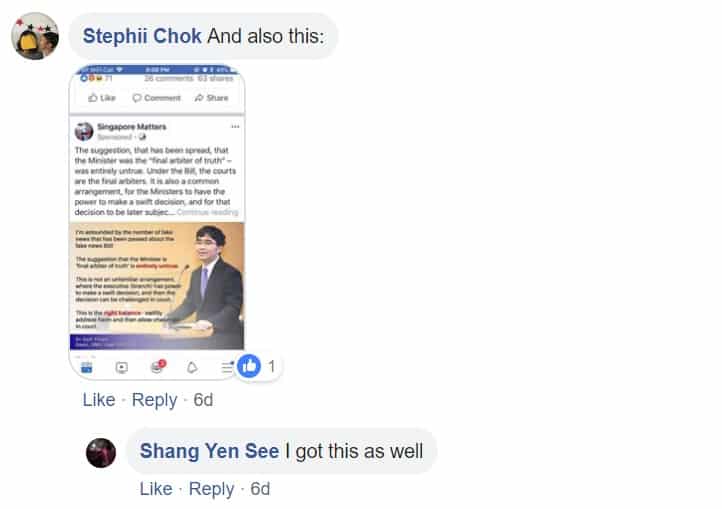Screen dimensions: 722x509
Task: Open the attached phone screenshot image
Action: coord(157,222)
